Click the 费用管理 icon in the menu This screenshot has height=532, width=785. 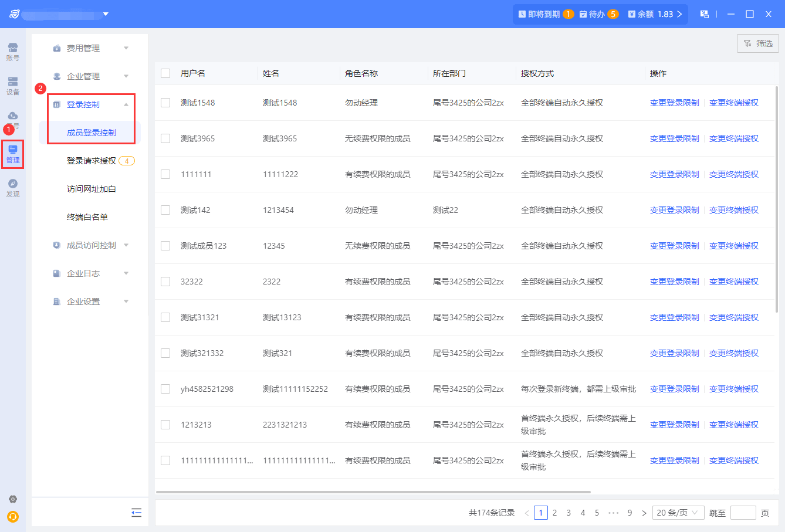tap(57, 48)
